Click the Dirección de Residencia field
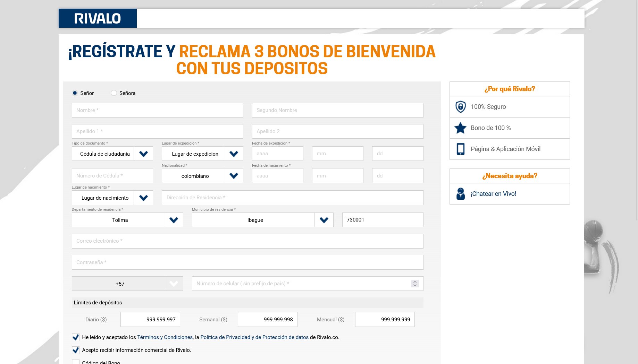Viewport: 638px width, 364px height. (x=292, y=198)
